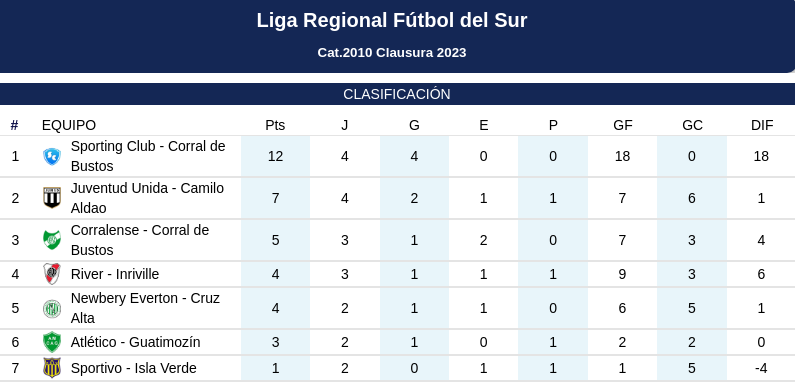Screen dimensions: 795x382
Task: Select the River - Inriville team name
Action: (115, 274)
